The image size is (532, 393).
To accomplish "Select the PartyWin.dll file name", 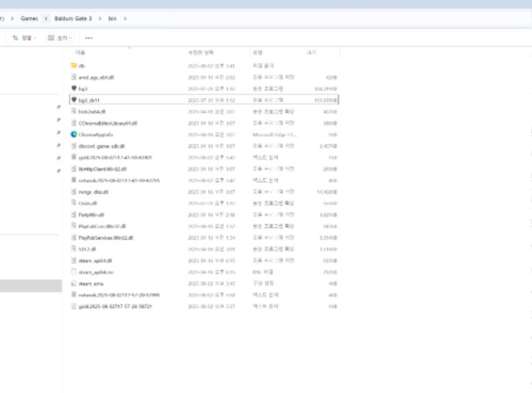I will [x=91, y=215].
